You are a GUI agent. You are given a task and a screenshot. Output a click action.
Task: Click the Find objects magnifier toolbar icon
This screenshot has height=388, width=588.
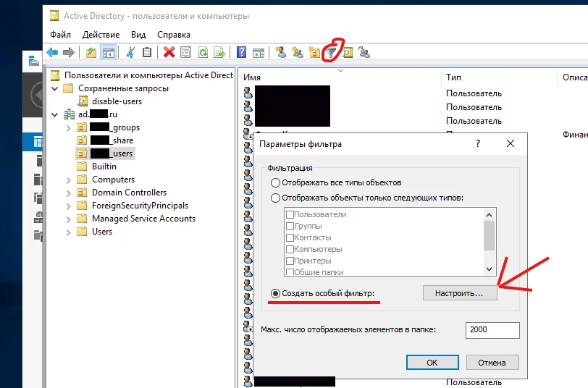[348, 53]
